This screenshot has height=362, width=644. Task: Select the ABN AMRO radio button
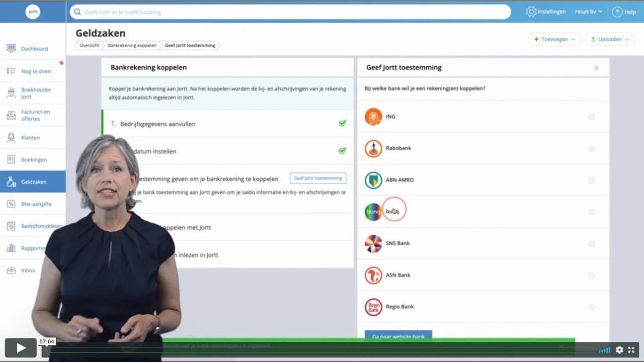[x=592, y=180]
